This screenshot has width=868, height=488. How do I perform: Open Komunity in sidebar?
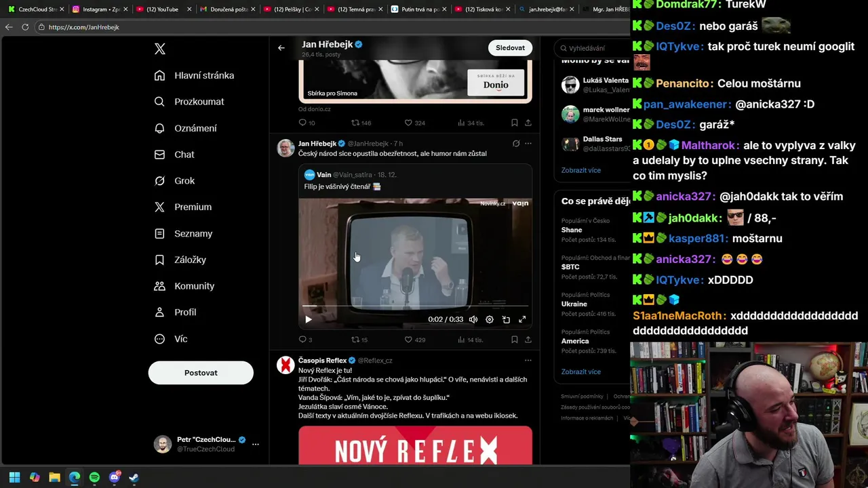[184, 286]
